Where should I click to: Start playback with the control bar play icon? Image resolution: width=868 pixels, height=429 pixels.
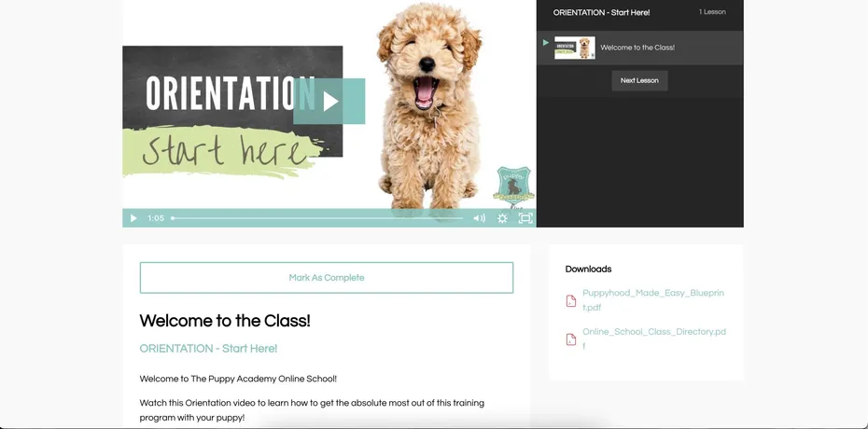[x=133, y=218]
